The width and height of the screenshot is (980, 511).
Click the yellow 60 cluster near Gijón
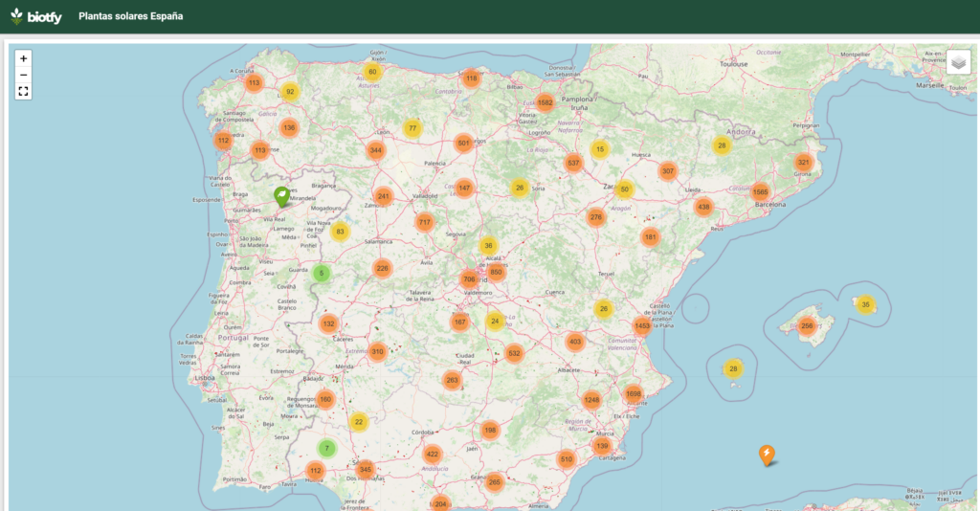pyautogui.click(x=372, y=72)
